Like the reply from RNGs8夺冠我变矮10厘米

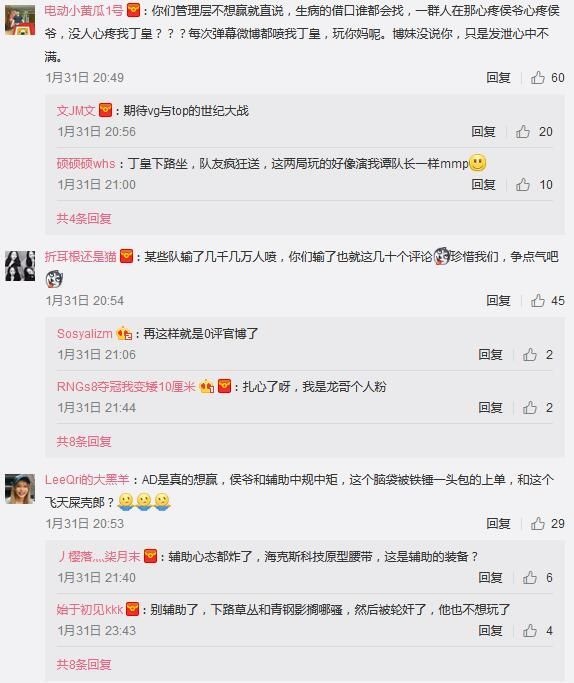coord(530,408)
